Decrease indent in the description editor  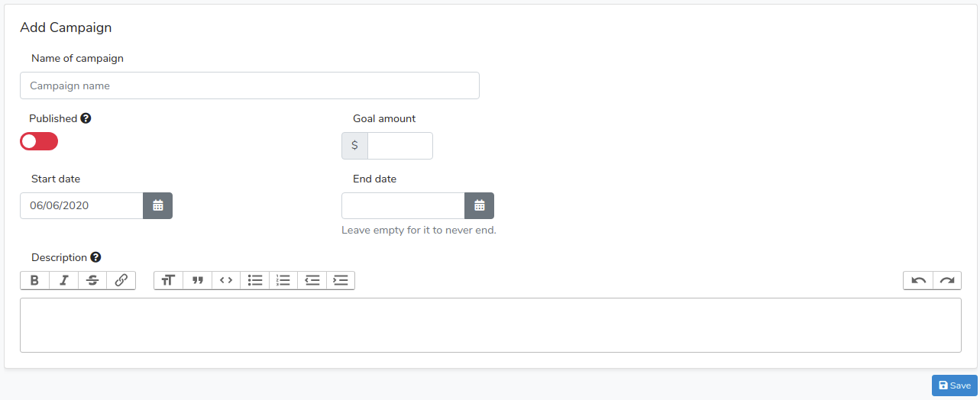tap(312, 280)
